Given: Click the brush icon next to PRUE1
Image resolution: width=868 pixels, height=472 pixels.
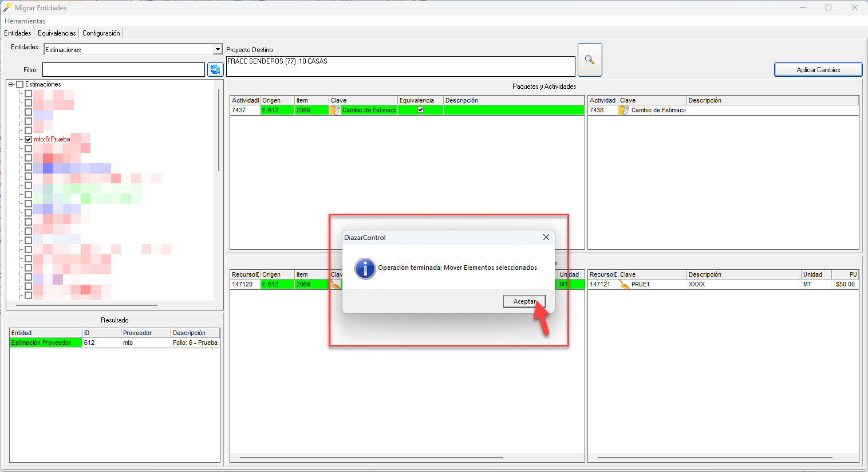Looking at the screenshot, I should point(624,284).
